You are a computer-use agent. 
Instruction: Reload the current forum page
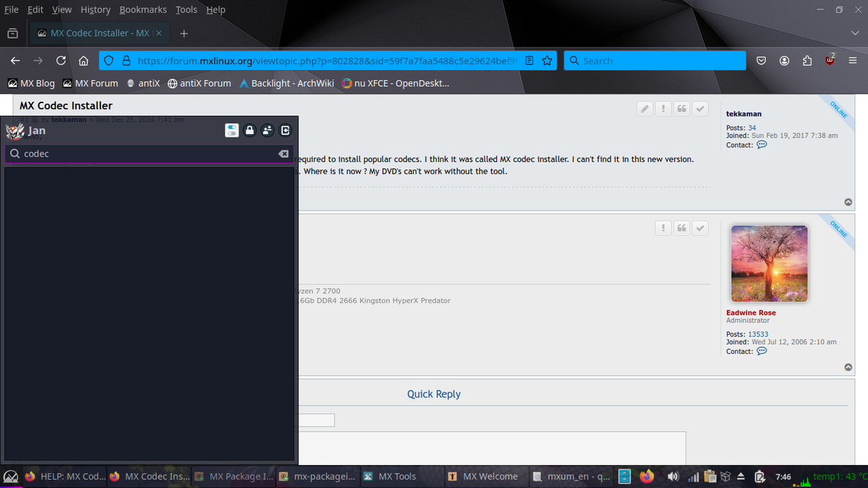61,60
